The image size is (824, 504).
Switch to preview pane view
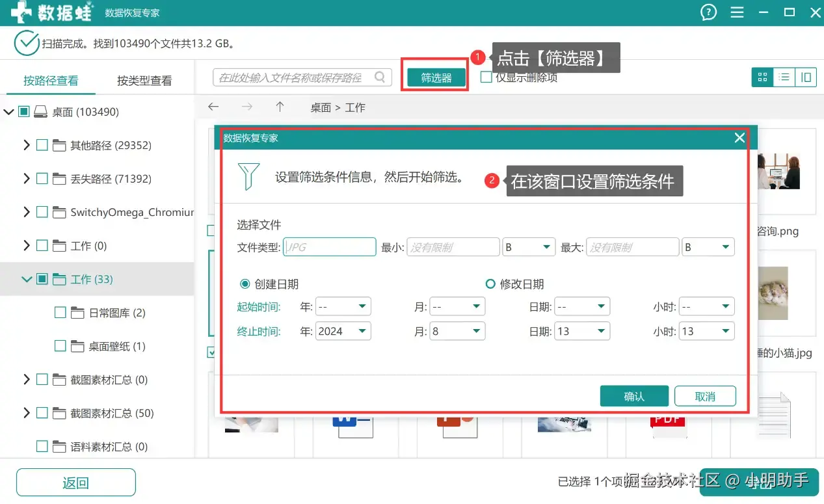[x=806, y=77]
